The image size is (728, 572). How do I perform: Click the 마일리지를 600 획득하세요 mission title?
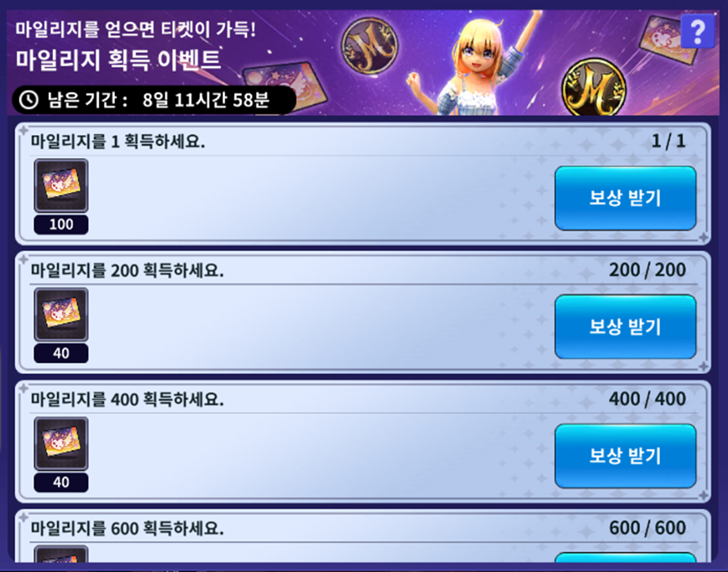click(127, 528)
